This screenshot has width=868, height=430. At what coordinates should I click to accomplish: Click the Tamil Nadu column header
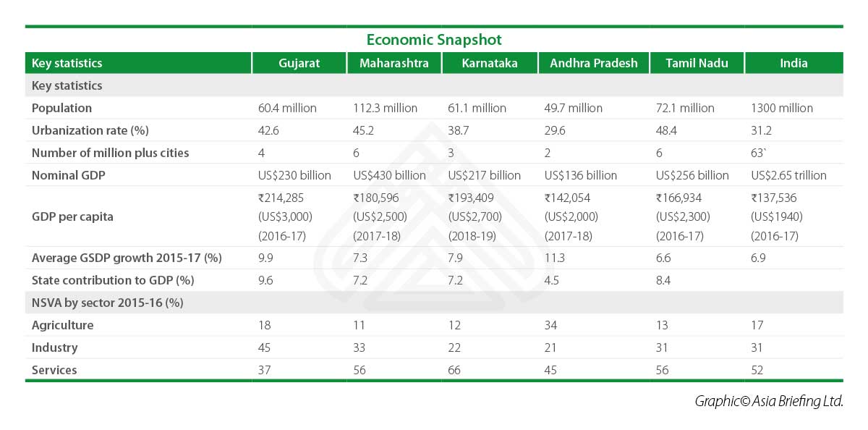click(x=697, y=63)
